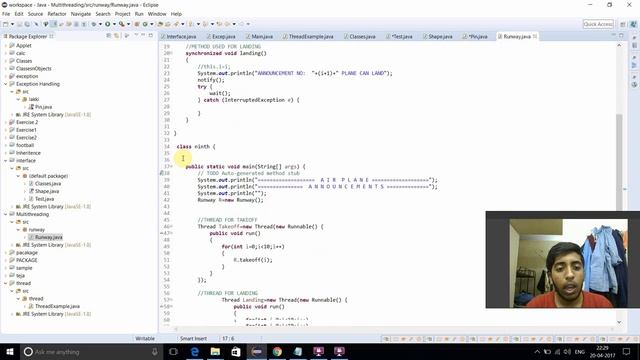Switch to the Interface.java tab
Image resolution: width=640 pixels, height=360 pixels.
click(x=178, y=36)
